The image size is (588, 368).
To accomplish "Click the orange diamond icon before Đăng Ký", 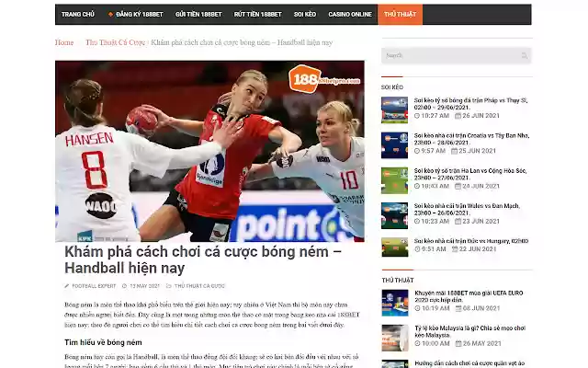I will pyautogui.click(x=110, y=15).
